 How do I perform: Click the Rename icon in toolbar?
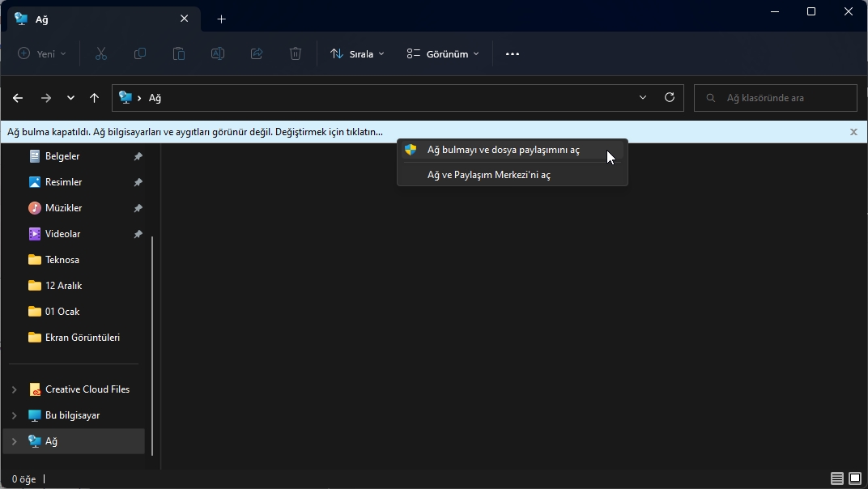click(218, 53)
